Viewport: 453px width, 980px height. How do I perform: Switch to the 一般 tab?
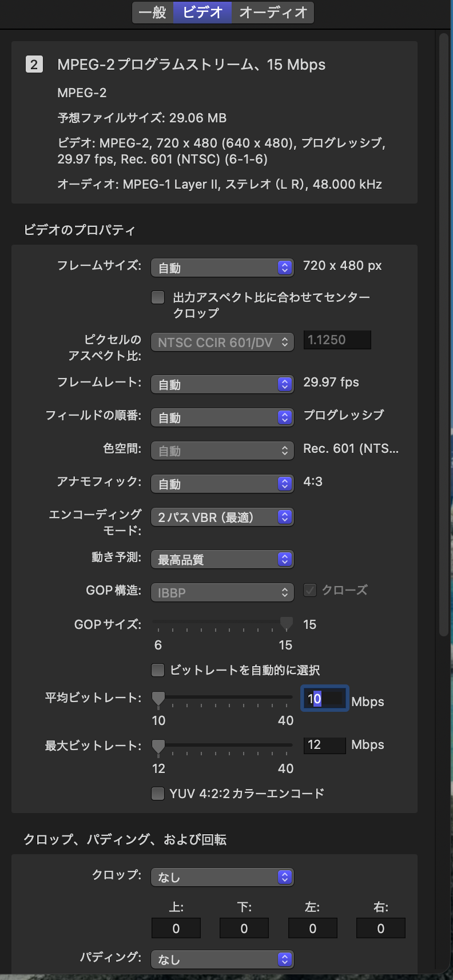[153, 13]
